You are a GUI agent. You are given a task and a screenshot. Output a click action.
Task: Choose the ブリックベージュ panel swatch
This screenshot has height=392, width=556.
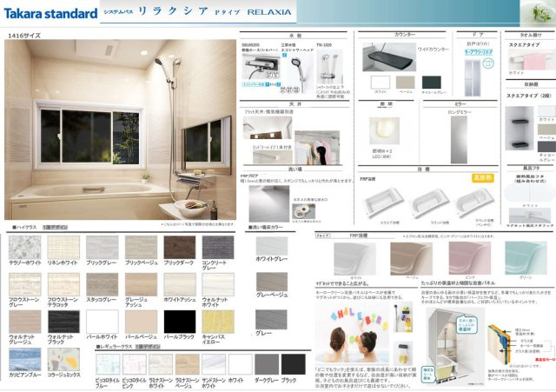141,248
